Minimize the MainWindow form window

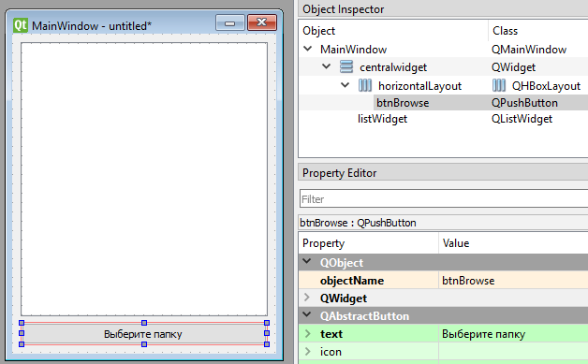point(230,22)
